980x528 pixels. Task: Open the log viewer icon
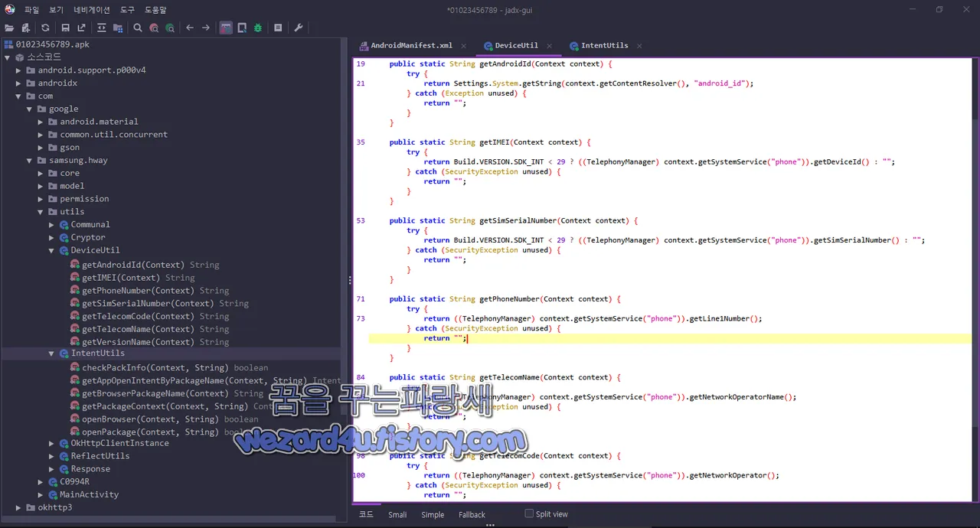(278, 28)
